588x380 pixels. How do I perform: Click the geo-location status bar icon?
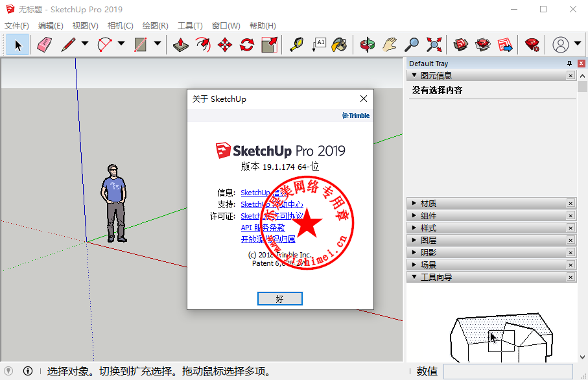click(8, 371)
